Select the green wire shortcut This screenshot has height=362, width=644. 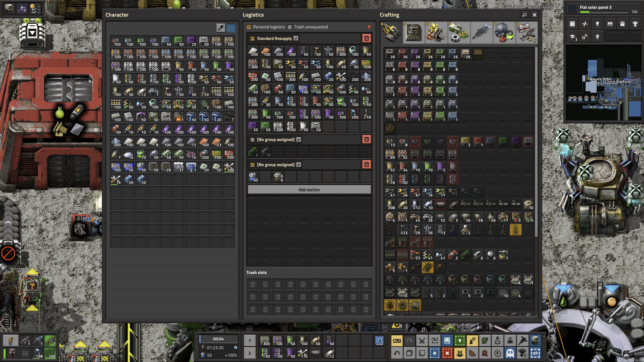[485, 341]
